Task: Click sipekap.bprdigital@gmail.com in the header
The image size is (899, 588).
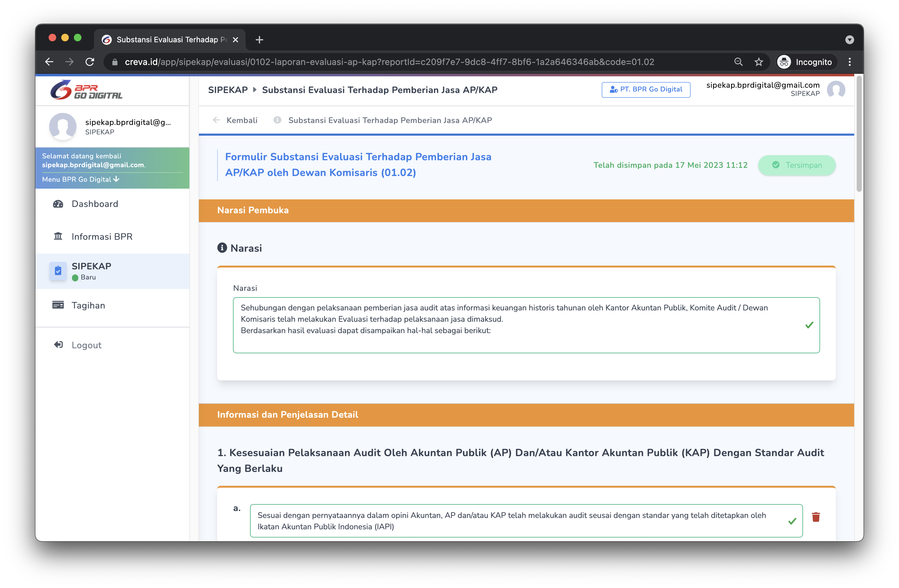Action: [x=763, y=85]
